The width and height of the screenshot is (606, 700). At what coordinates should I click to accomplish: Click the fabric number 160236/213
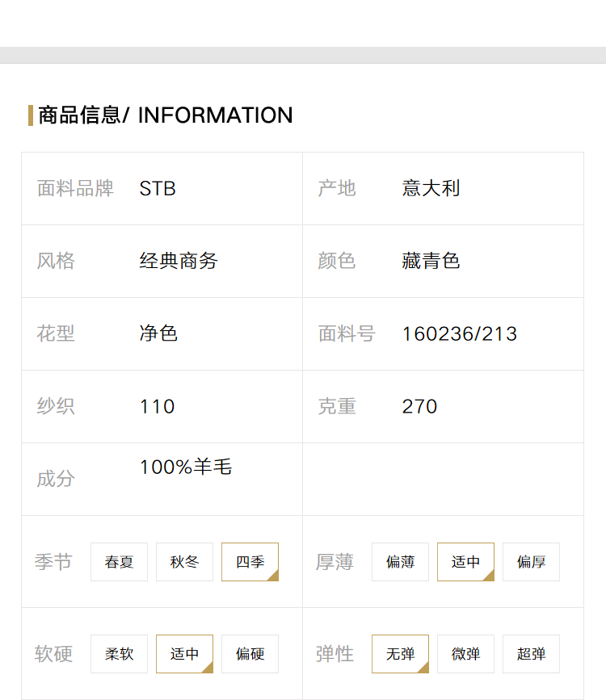[x=460, y=334]
